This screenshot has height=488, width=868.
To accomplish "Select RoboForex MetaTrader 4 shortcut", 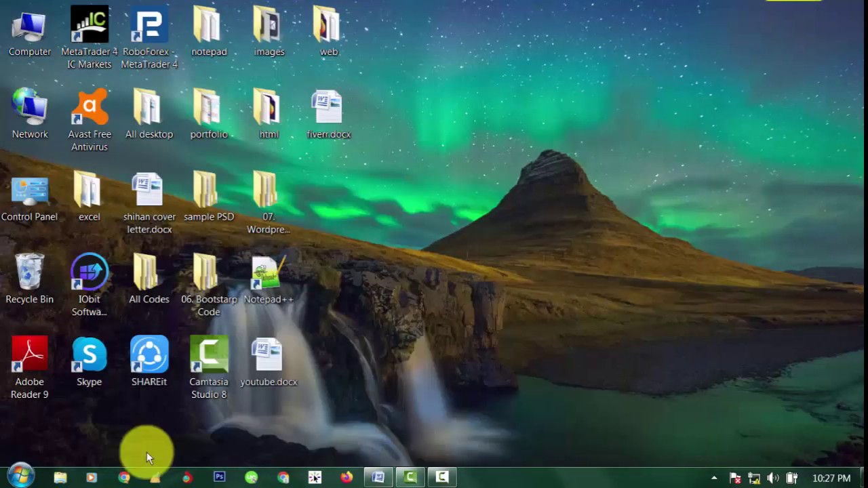I will point(149,38).
